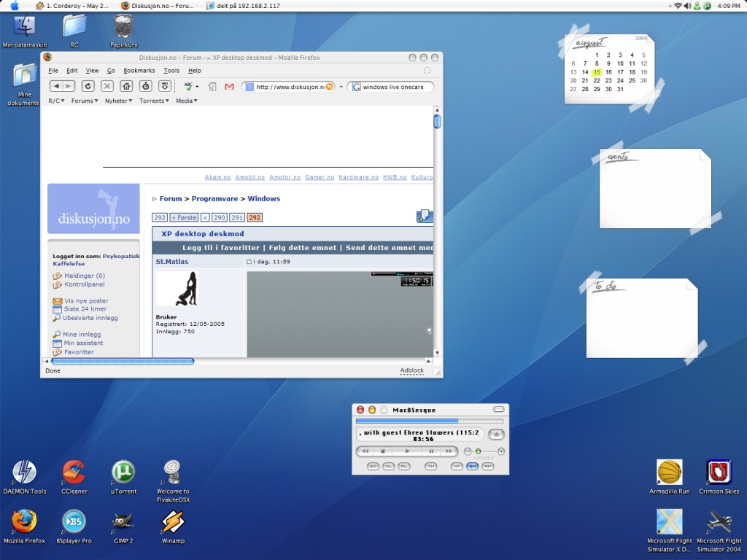
Task: Expand the Nyheter bookmarks dropdown
Action: pos(118,101)
